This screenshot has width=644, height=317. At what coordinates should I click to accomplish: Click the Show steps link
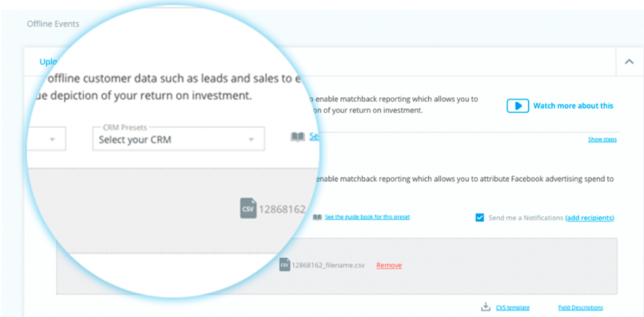point(602,139)
